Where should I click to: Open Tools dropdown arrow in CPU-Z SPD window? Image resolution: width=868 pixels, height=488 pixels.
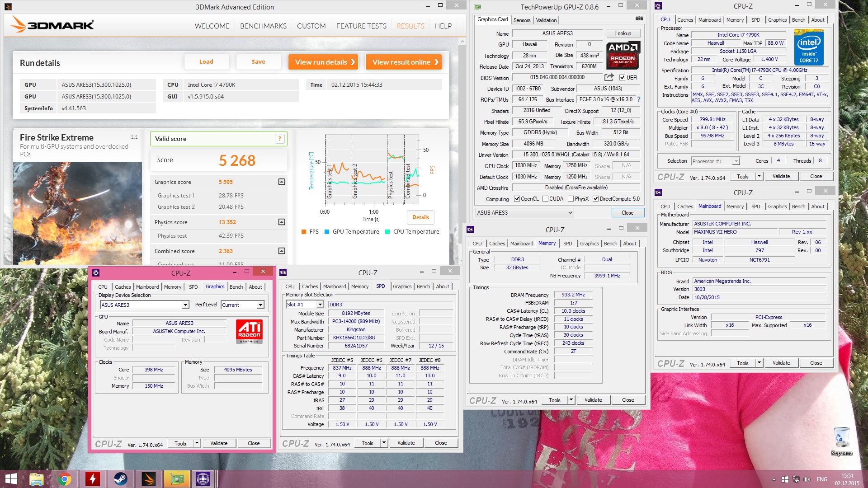[x=384, y=443]
